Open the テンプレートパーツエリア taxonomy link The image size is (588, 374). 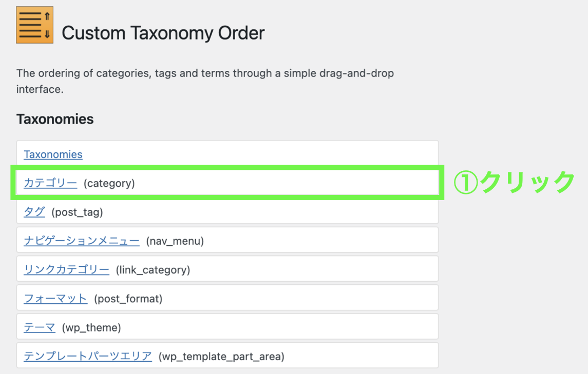pos(88,356)
